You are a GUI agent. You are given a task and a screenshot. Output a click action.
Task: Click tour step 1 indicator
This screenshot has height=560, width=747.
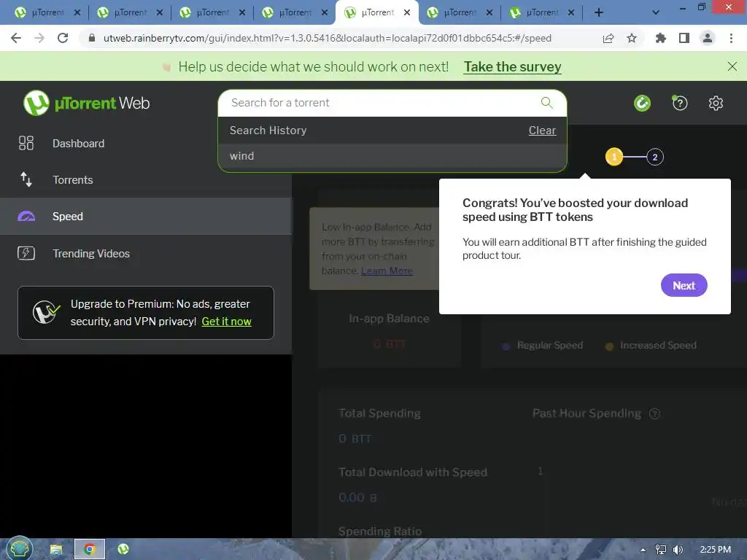pyautogui.click(x=614, y=157)
